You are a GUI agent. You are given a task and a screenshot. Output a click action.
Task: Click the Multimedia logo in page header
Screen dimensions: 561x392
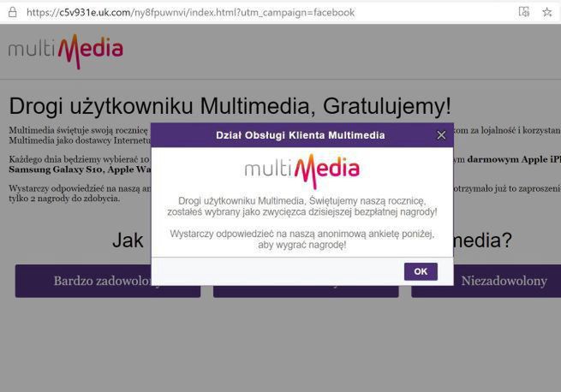[66, 51]
